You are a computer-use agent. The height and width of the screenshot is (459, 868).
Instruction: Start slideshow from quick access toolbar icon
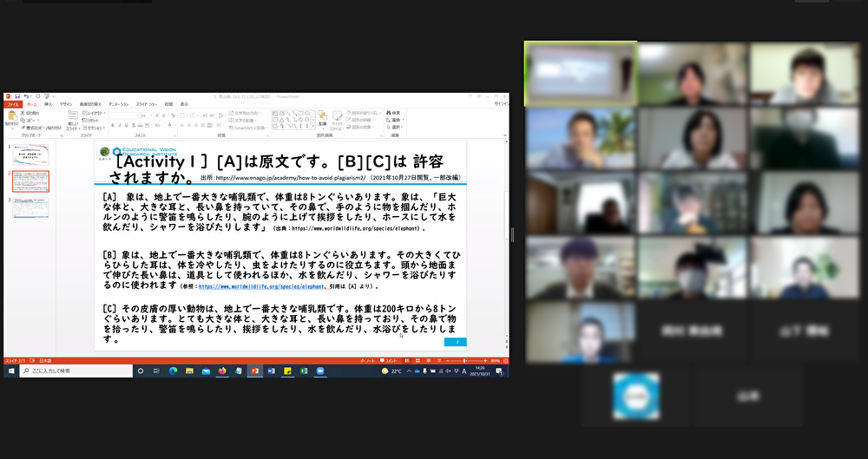point(47,96)
